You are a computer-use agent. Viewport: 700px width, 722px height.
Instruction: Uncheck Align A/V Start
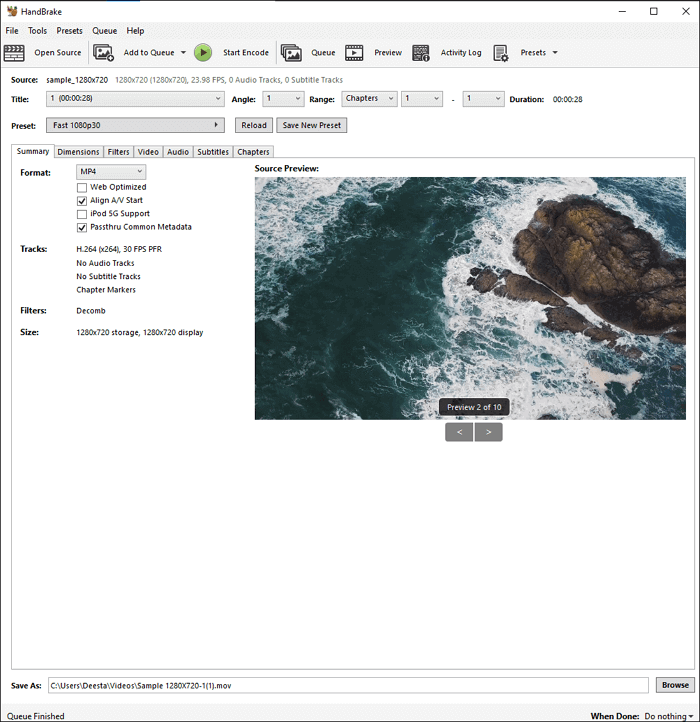click(82, 200)
